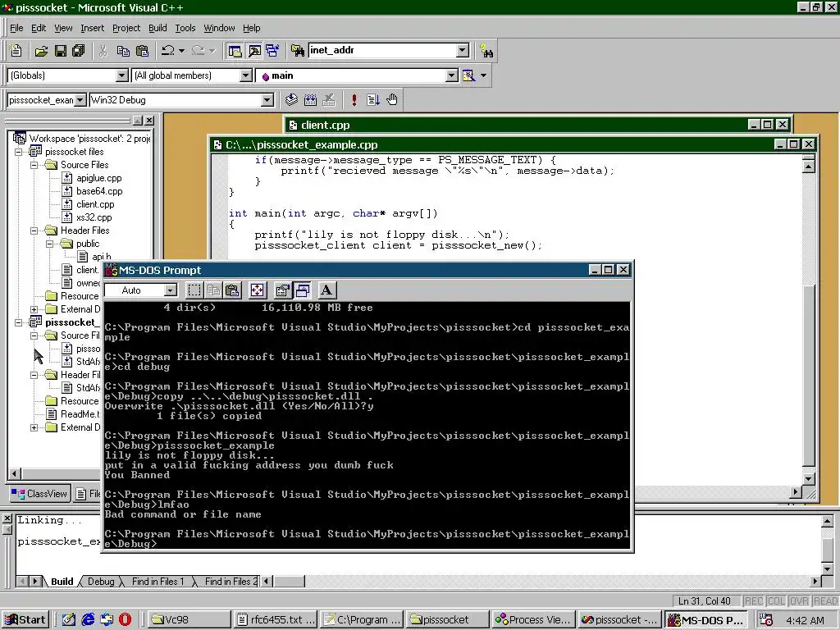840x630 pixels.
Task: Click the Compile toolbar icon
Action: tap(291, 99)
